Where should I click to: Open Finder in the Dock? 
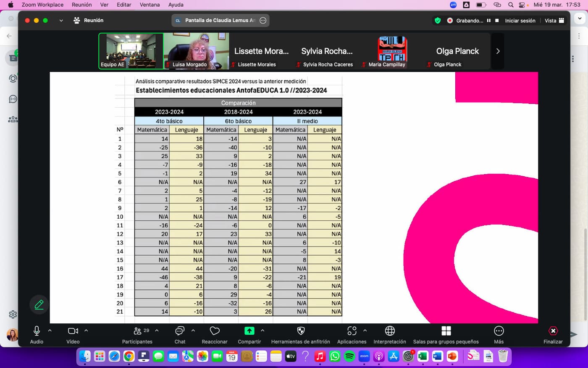click(x=85, y=356)
